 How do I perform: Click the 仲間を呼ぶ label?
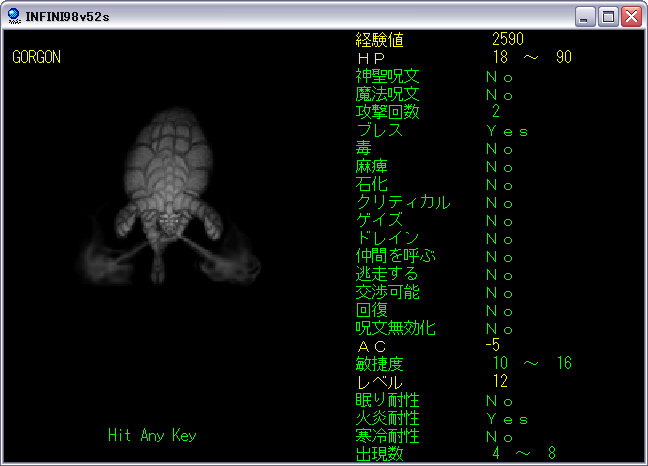point(395,256)
